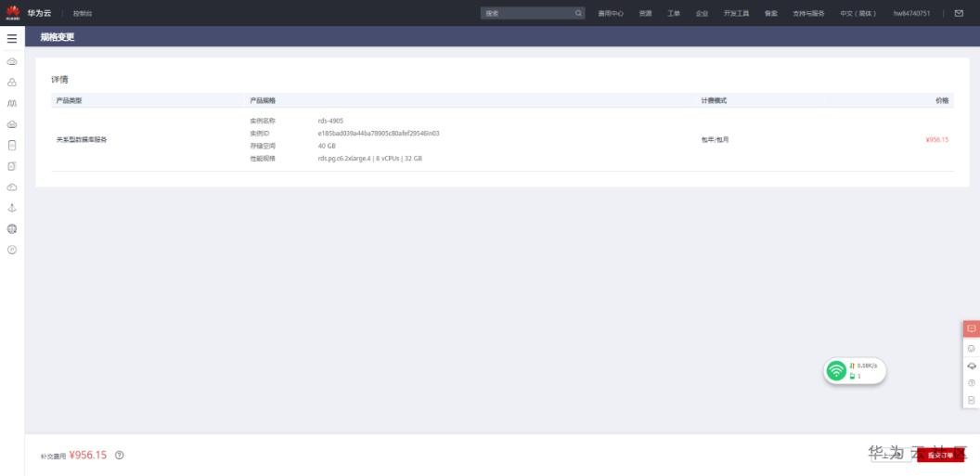Screen dimensions: 980x476
Task: Click the document icon on right floating panel
Action: 972,400
